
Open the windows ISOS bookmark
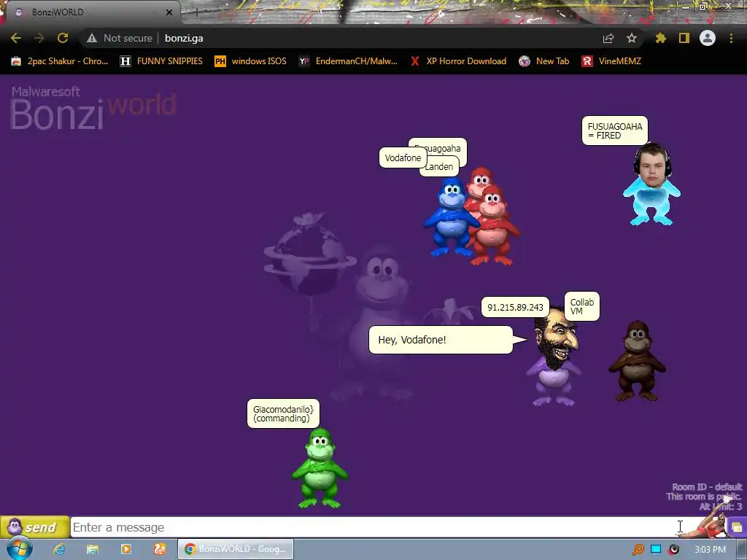251,61
